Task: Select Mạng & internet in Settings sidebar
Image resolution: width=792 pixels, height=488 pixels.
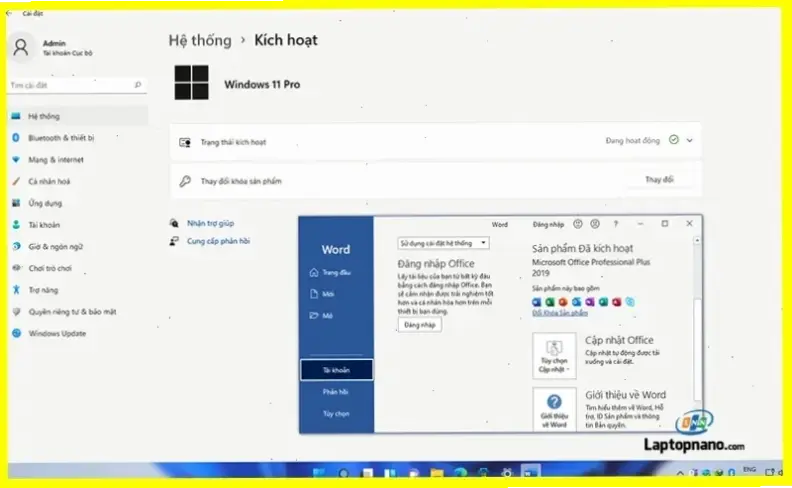Action: pyautogui.click(x=56, y=160)
